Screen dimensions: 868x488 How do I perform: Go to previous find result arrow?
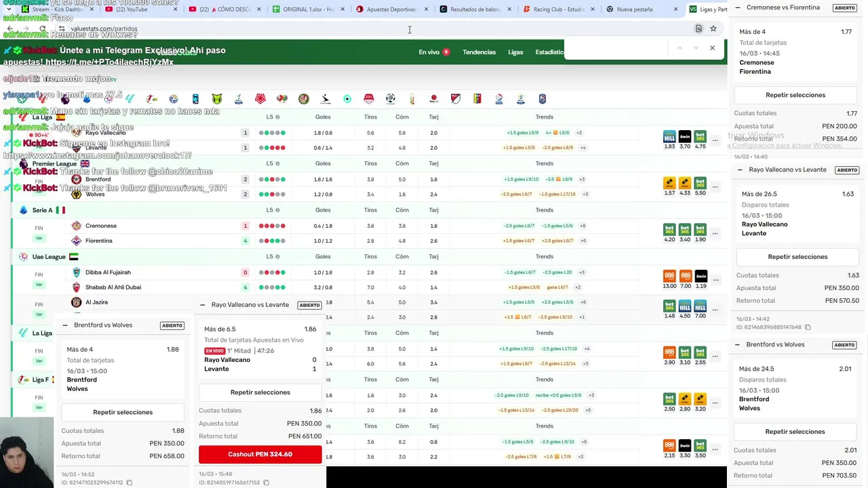click(679, 48)
